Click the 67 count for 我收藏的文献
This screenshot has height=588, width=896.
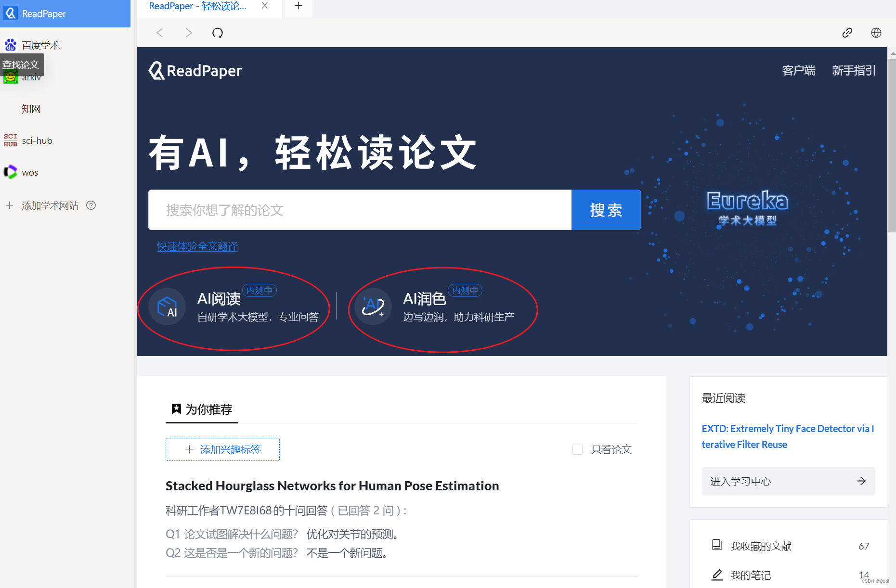(x=864, y=546)
